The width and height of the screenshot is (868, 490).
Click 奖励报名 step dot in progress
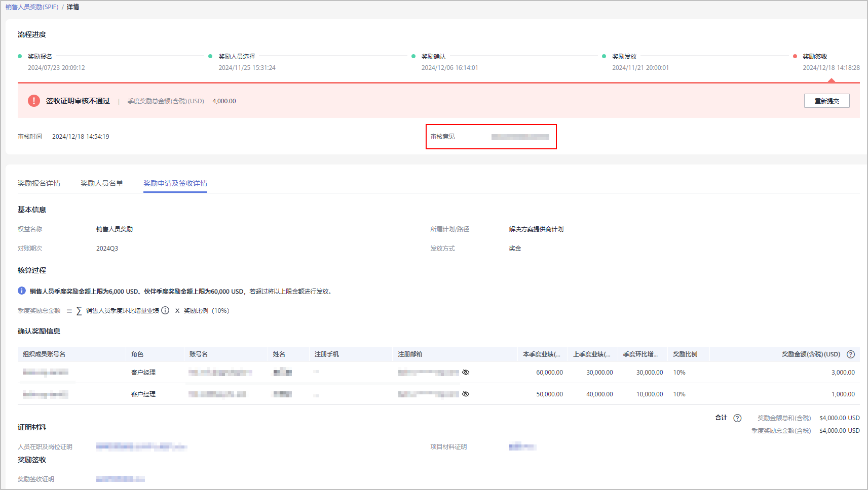[20, 56]
